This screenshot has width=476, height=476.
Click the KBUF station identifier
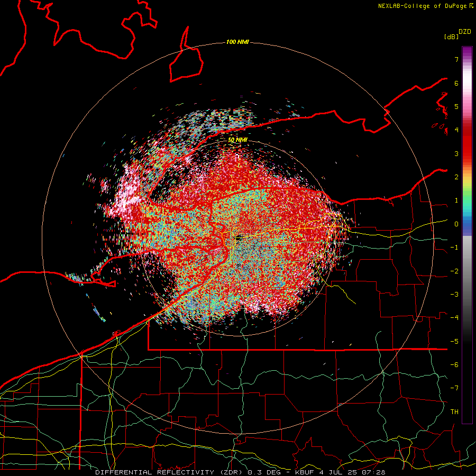[x=305, y=472]
